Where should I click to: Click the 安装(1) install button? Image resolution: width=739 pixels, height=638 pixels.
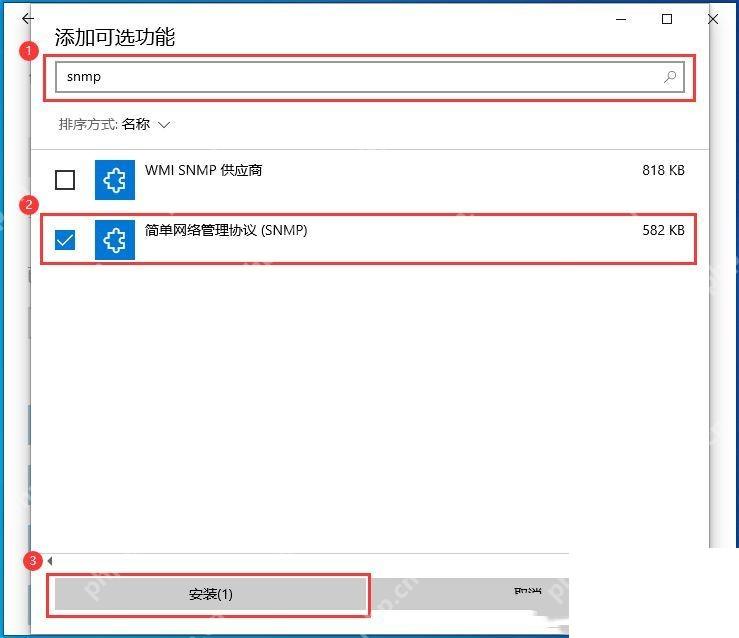click(210, 594)
